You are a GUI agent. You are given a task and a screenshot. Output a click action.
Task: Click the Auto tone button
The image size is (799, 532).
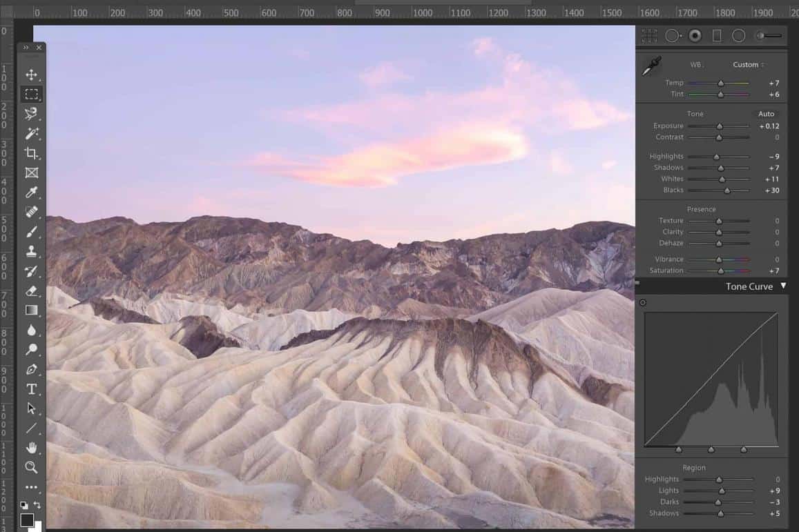click(x=767, y=113)
